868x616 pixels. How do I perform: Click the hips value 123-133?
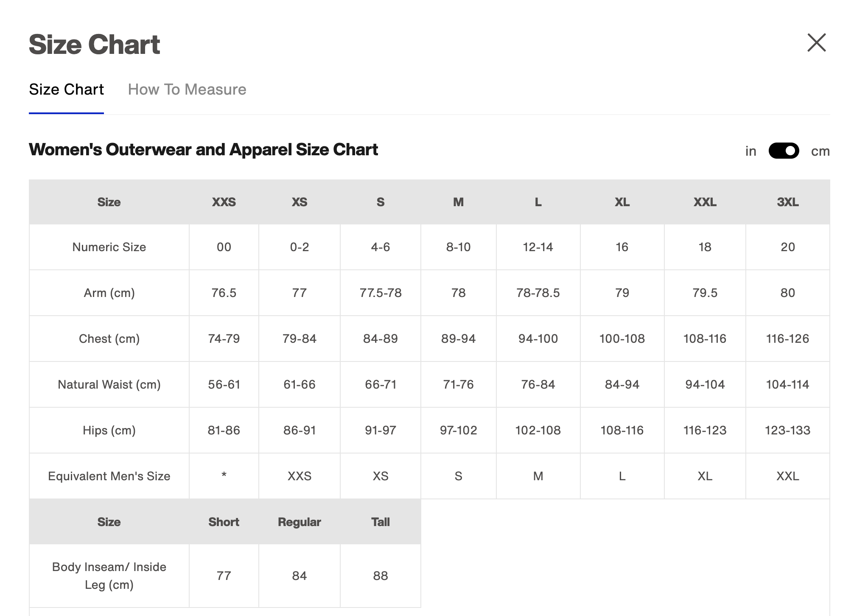pos(787,430)
